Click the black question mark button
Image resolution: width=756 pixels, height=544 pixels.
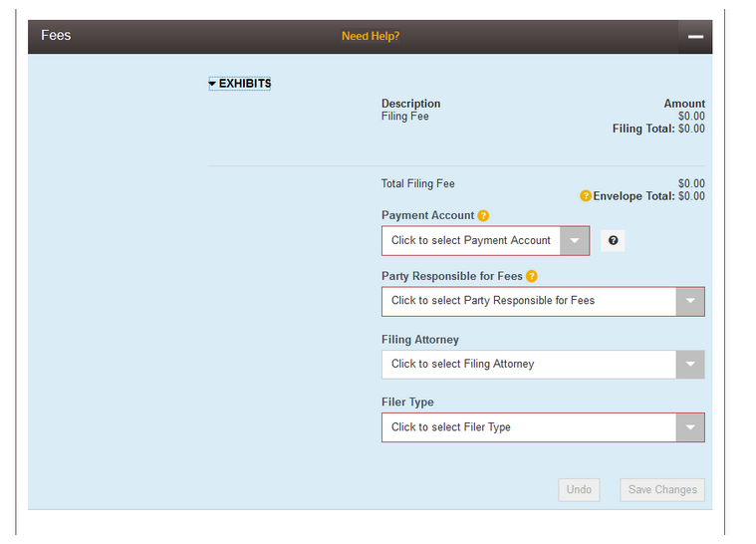coord(614,240)
